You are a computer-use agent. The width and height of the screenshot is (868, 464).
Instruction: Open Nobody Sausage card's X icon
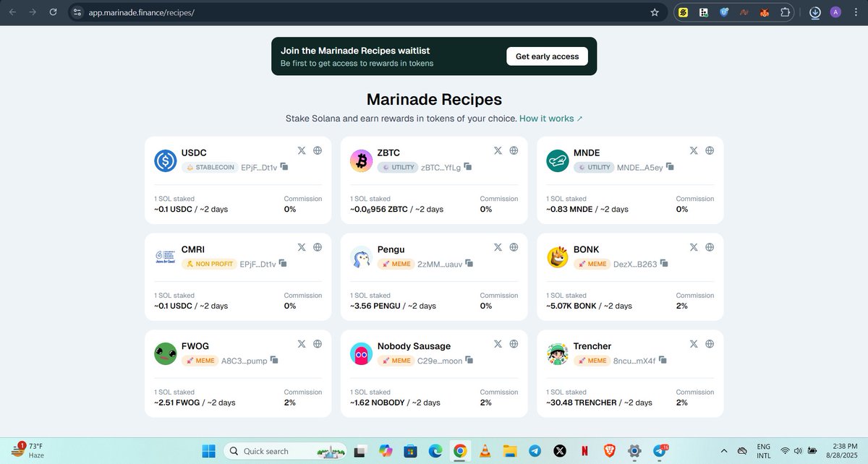[498, 344]
